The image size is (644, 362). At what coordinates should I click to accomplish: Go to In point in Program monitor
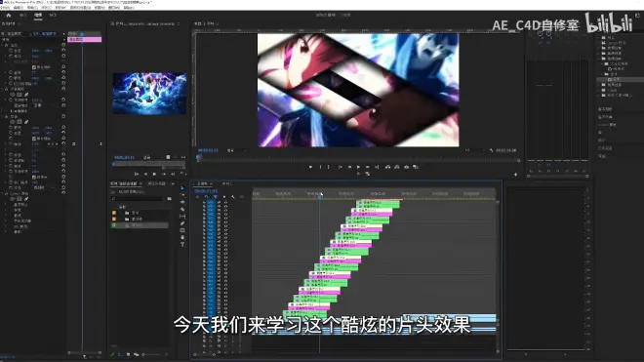pyautogui.click(x=341, y=167)
